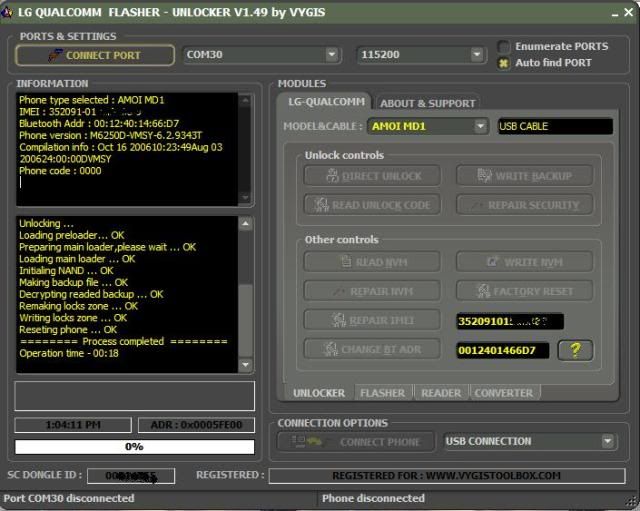The image size is (640, 511).
Task: Click the READ UNLOCK CODE button
Action: [372, 204]
